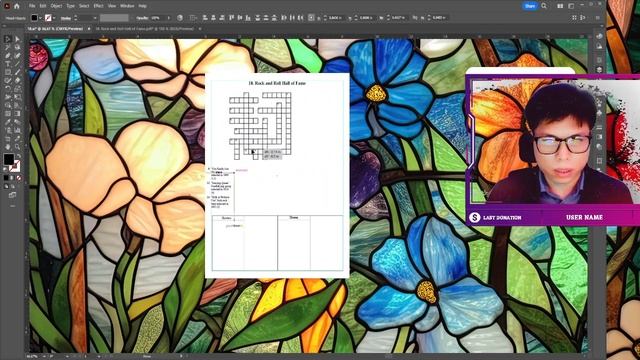The image size is (640, 360).
Task: Select the Rectangle tool
Action: [7, 71]
